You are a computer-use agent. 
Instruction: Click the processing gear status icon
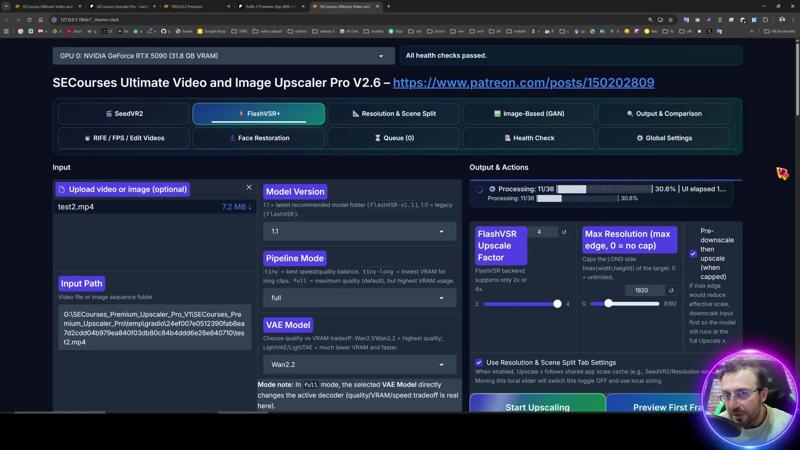[492, 189]
